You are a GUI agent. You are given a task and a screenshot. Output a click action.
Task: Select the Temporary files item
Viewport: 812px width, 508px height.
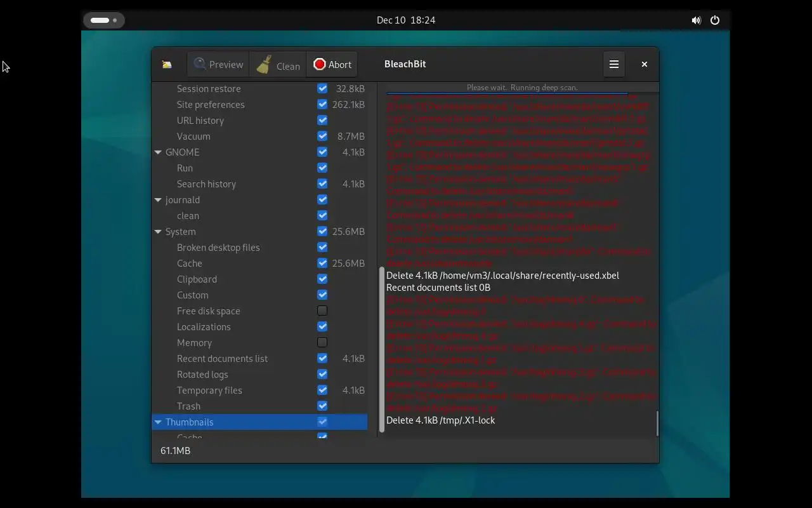[x=209, y=390]
